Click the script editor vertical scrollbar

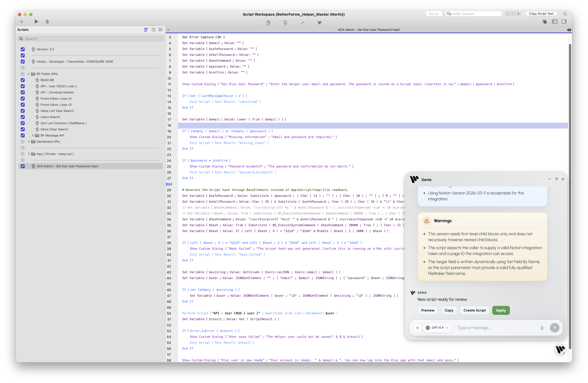click(x=570, y=196)
